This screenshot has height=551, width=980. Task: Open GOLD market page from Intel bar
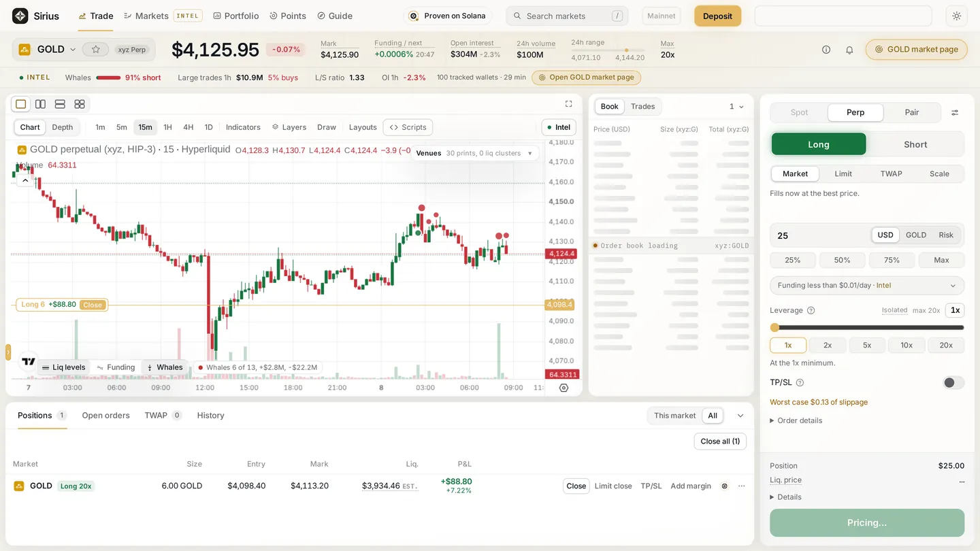(x=586, y=78)
